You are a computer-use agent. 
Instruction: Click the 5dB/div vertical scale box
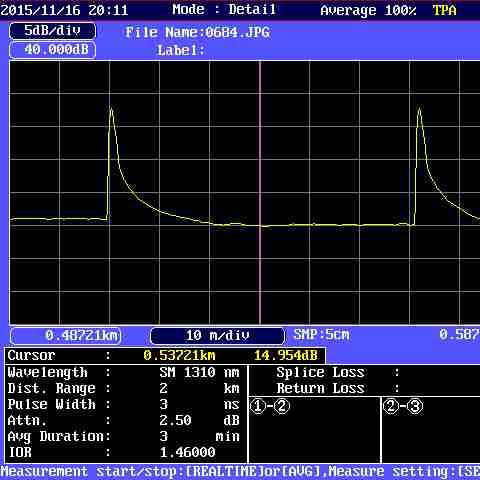coord(53,31)
